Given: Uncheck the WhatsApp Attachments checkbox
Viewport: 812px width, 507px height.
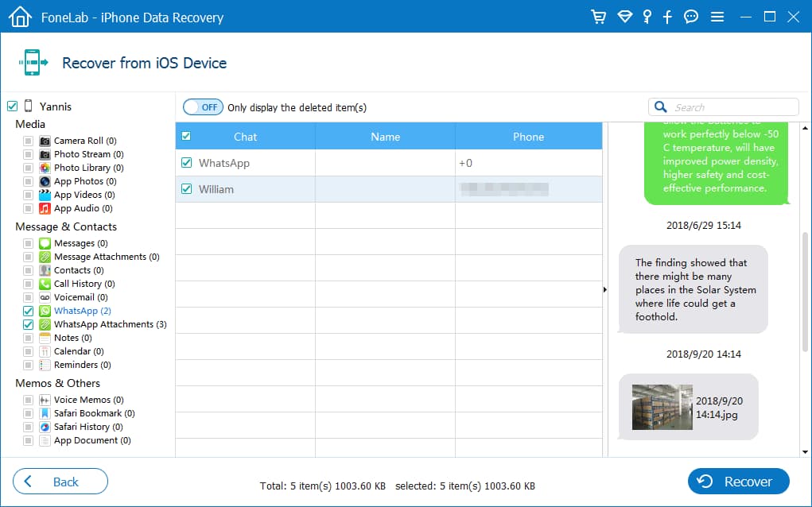Looking at the screenshot, I should [x=29, y=325].
